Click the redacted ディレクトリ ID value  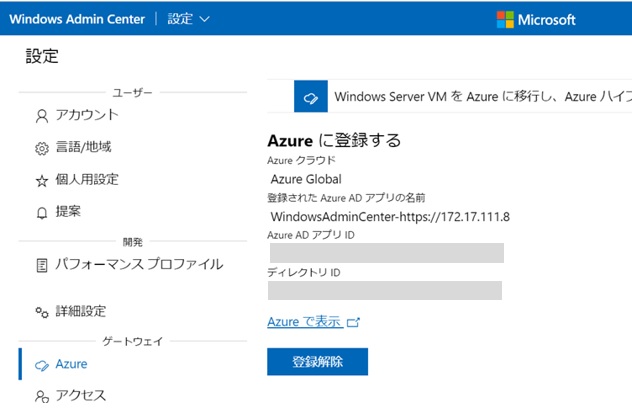385,290
